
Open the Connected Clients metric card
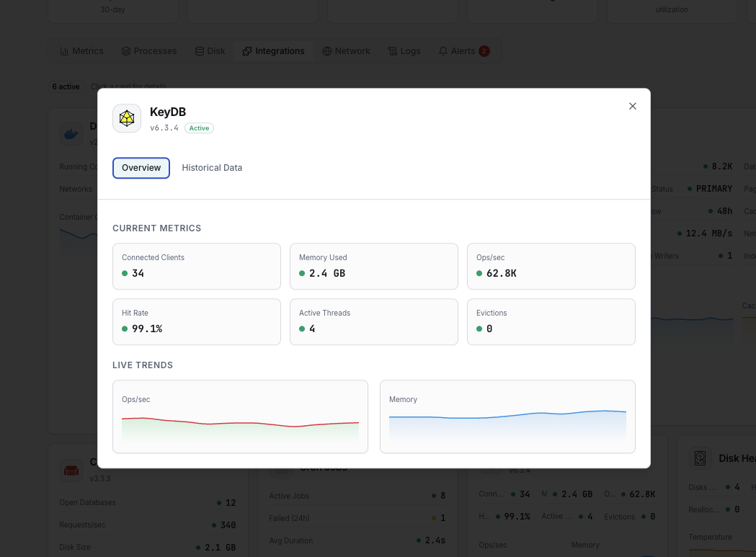click(196, 267)
